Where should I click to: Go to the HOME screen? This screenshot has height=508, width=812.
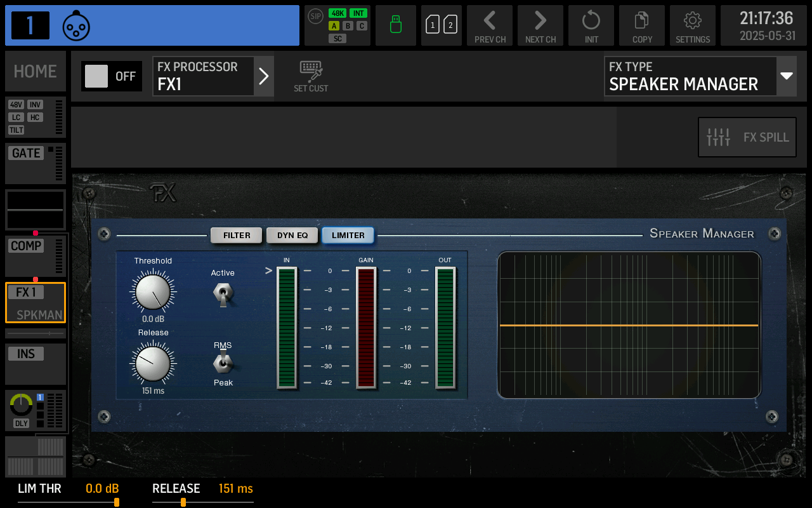(35, 71)
